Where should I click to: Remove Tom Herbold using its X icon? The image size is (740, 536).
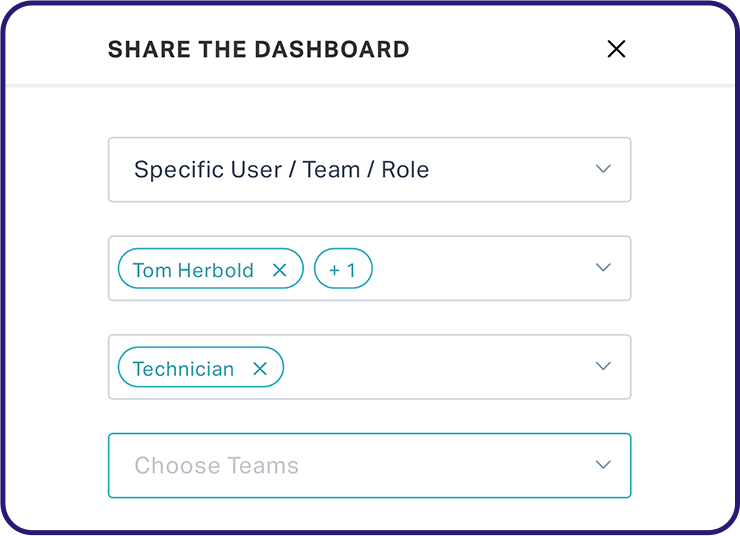click(279, 270)
